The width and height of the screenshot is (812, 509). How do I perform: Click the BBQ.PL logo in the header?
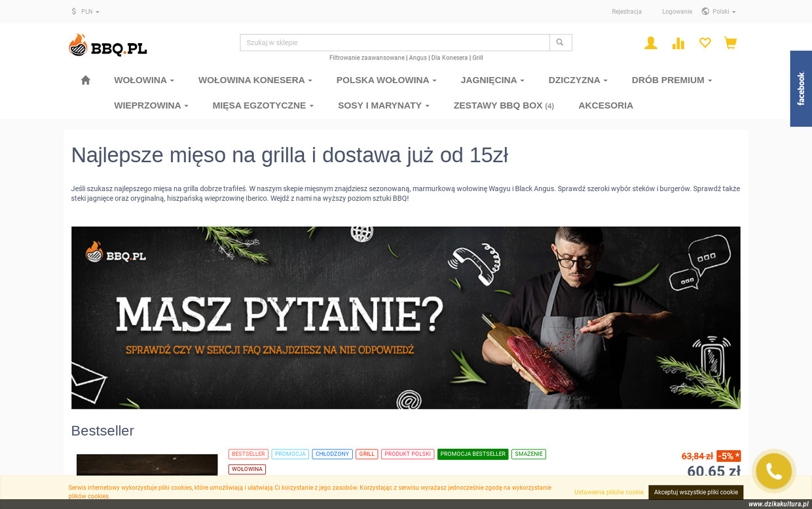tap(108, 45)
